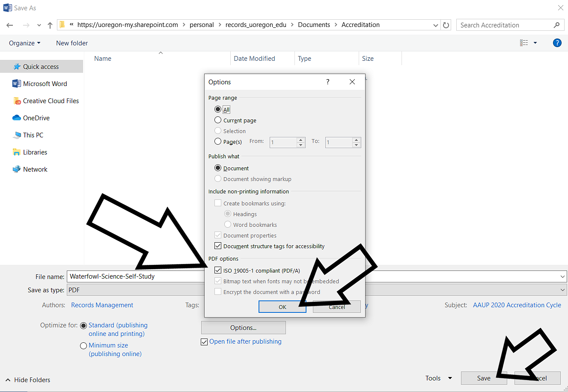Click the Options dialog help question mark
This screenshot has width=568, height=392.
(x=328, y=82)
